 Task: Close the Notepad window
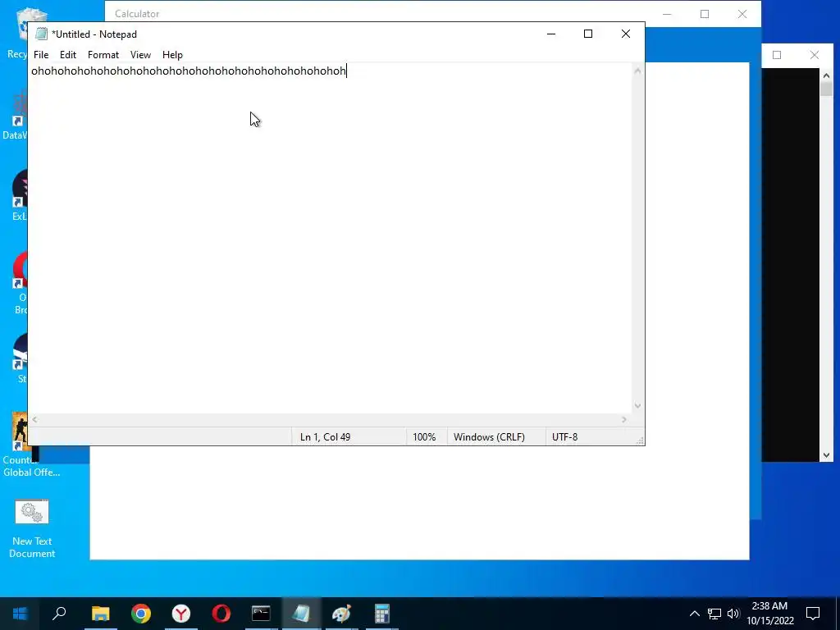point(626,34)
